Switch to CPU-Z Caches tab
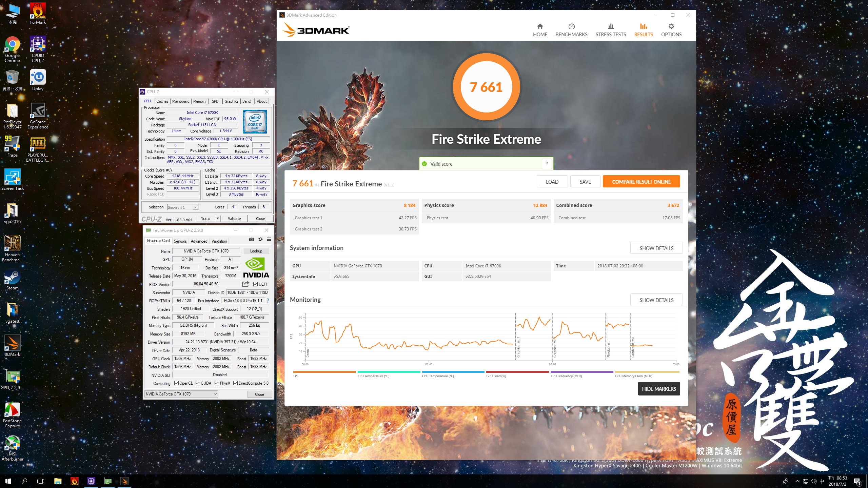 click(162, 101)
